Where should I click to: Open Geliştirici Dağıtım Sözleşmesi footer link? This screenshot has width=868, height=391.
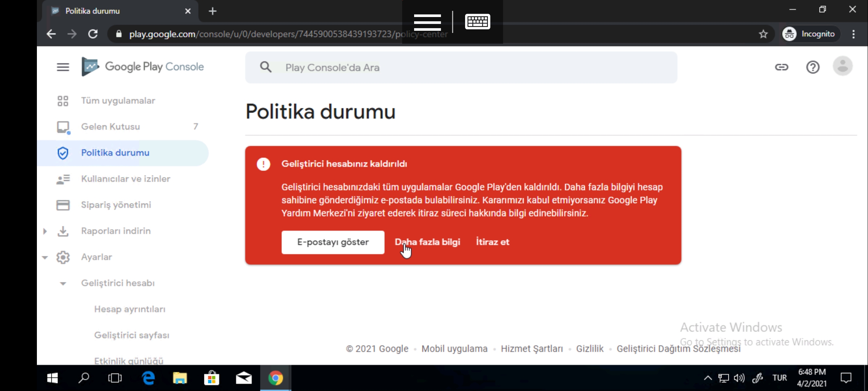click(x=678, y=349)
